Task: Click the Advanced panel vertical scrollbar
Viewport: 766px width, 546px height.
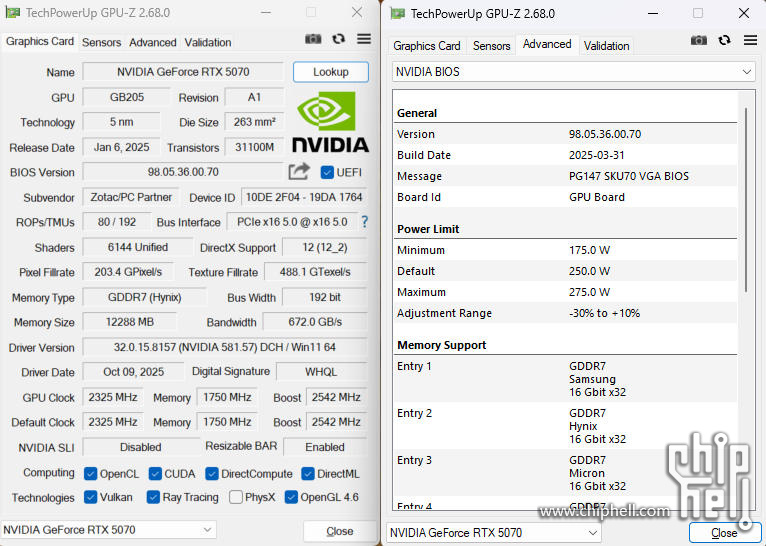Action: [746, 200]
